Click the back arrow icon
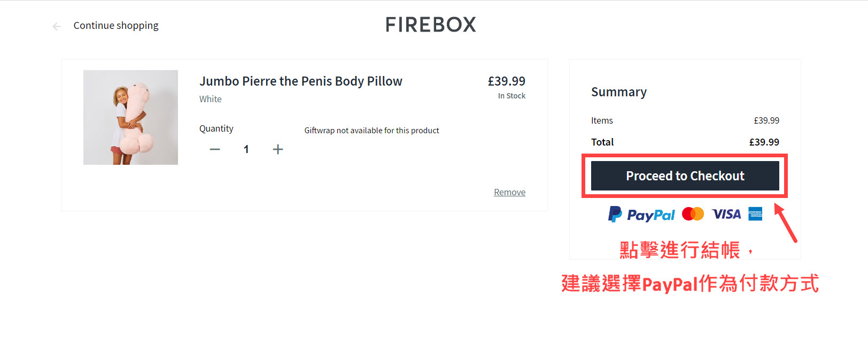 pyautogui.click(x=57, y=26)
